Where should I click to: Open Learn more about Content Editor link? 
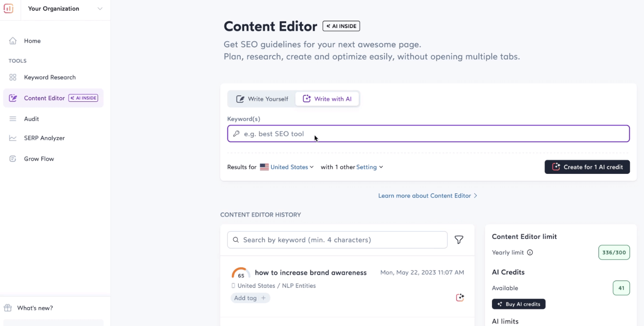[427, 196]
